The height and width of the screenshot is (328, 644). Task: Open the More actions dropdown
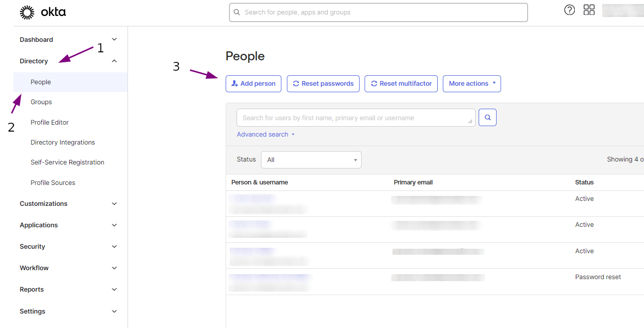(471, 83)
